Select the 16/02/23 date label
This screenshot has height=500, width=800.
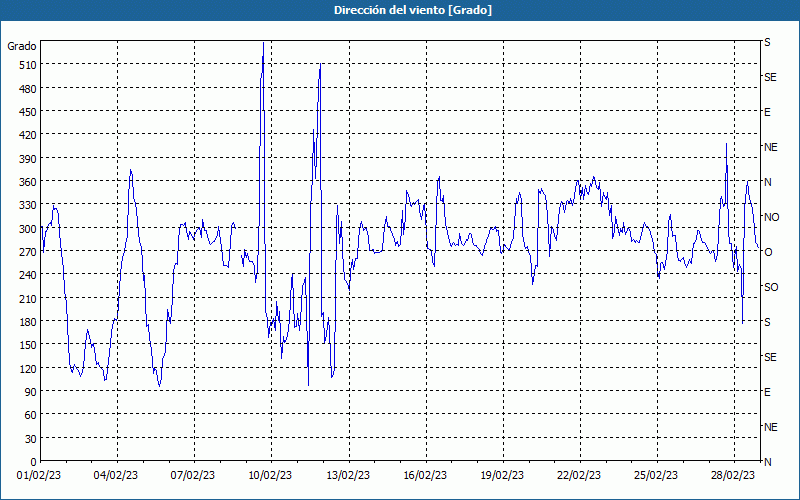[425, 476]
